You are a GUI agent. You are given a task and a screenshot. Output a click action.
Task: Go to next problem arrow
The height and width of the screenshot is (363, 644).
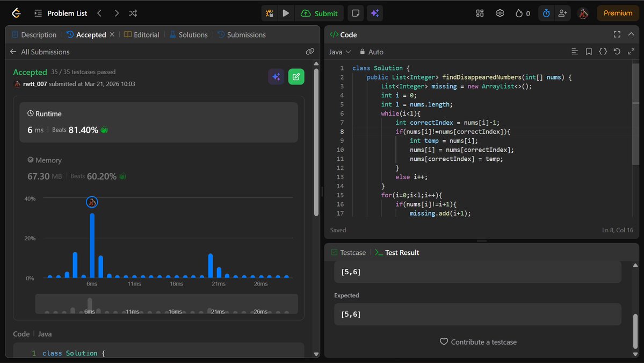tap(117, 13)
